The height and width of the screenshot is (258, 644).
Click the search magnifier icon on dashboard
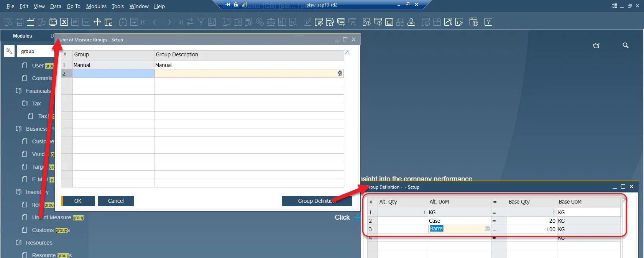click(x=625, y=45)
